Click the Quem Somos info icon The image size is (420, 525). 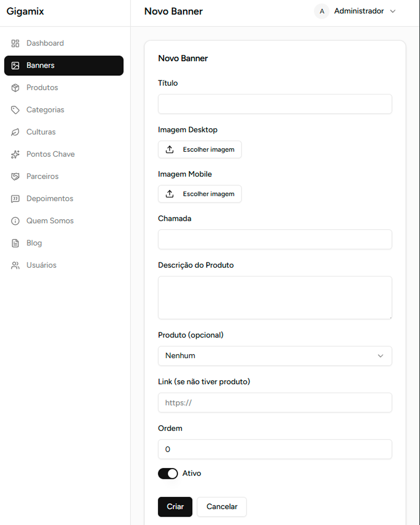15,221
